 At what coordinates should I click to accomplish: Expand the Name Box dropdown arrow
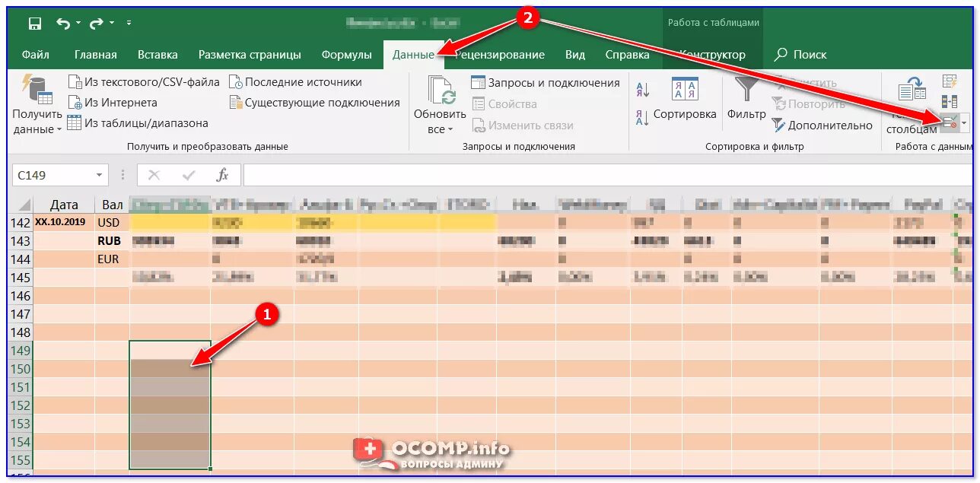pos(100,176)
